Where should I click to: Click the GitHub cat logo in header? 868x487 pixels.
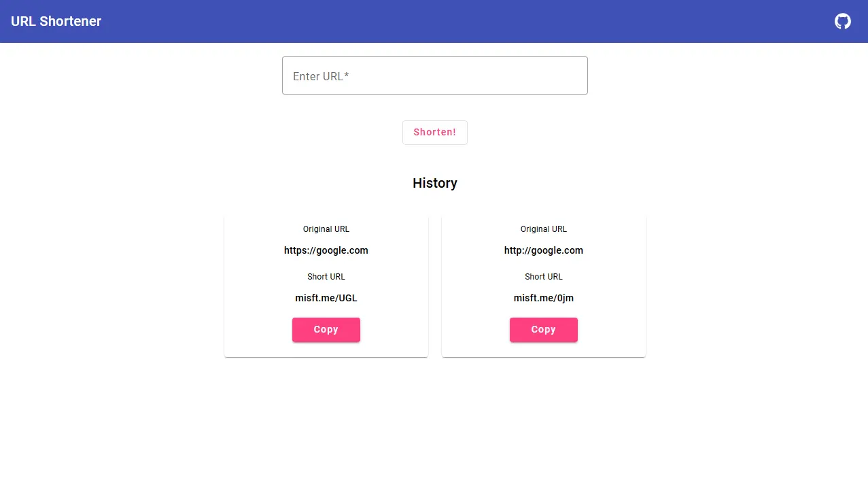pyautogui.click(x=842, y=21)
